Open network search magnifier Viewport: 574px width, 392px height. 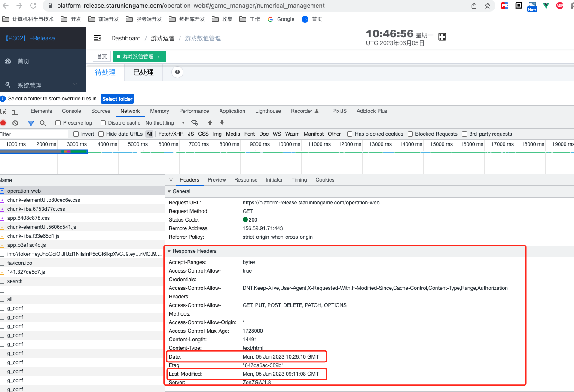[x=43, y=123]
